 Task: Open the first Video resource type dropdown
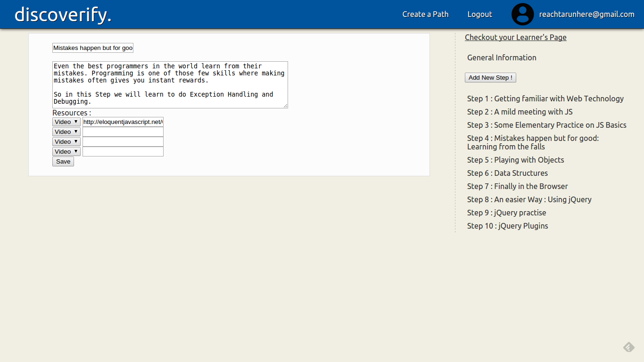click(66, 122)
